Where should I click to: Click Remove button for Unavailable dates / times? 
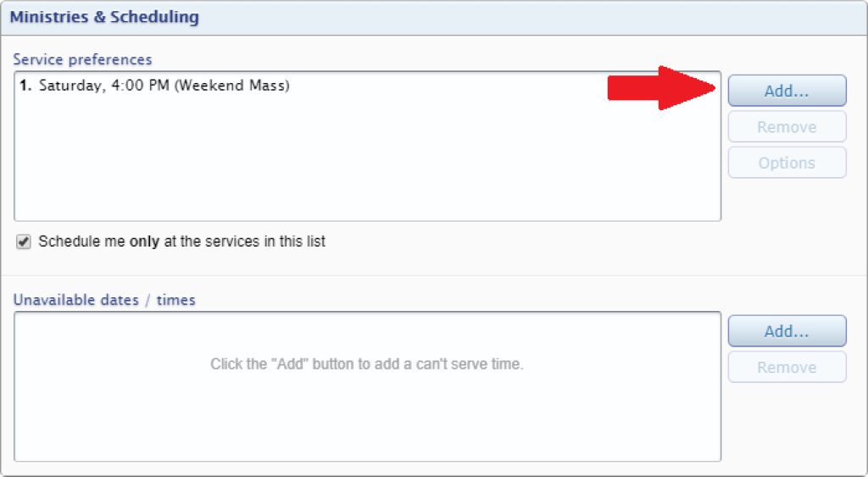tap(787, 367)
